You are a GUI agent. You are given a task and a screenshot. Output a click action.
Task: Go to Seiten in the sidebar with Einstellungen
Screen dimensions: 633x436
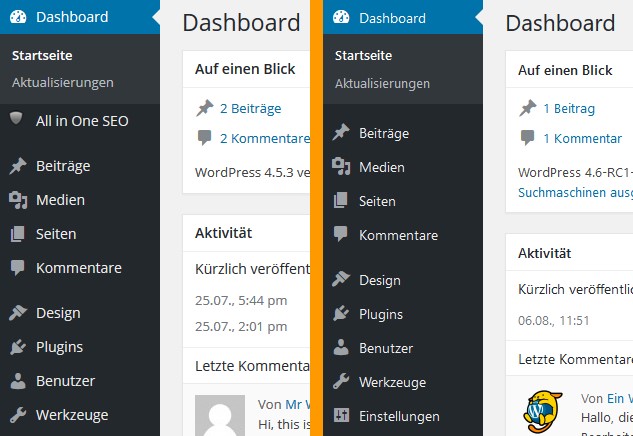tap(377, 201)
